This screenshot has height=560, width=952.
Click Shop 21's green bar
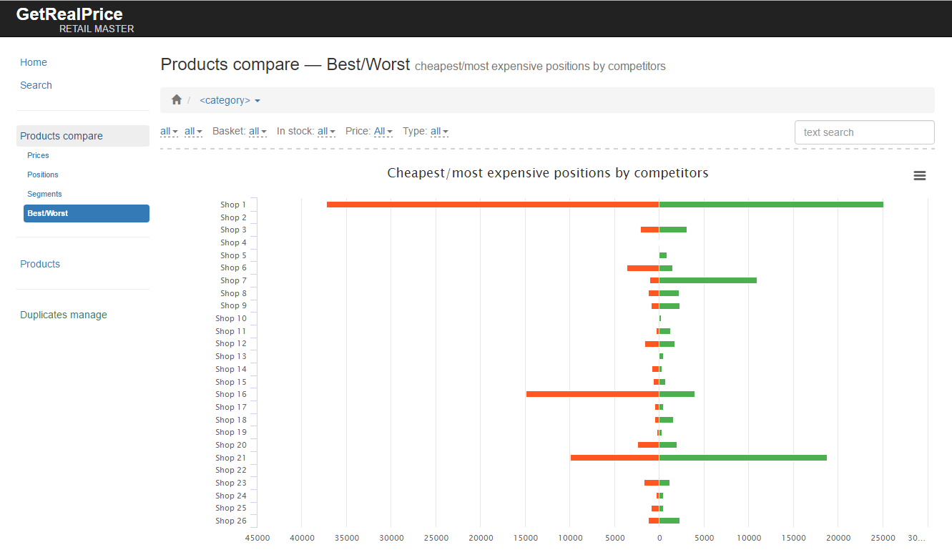tap(742, 458)
